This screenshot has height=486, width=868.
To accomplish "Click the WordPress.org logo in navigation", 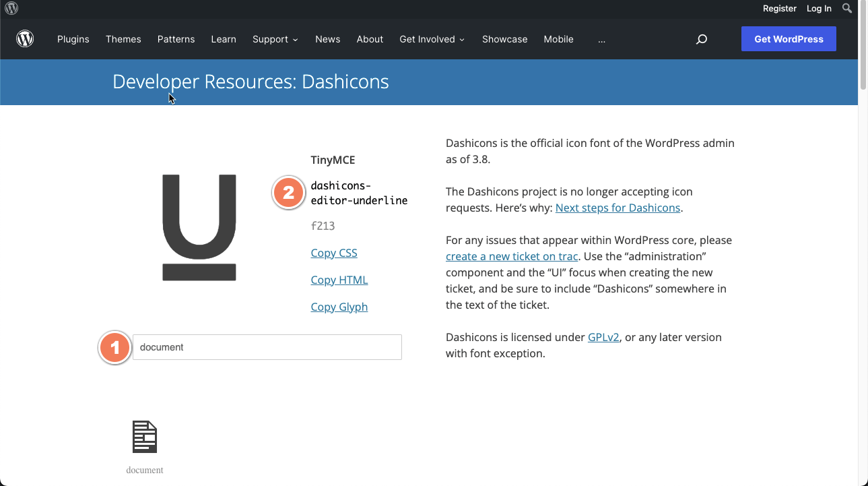I will tap(25, 39).
